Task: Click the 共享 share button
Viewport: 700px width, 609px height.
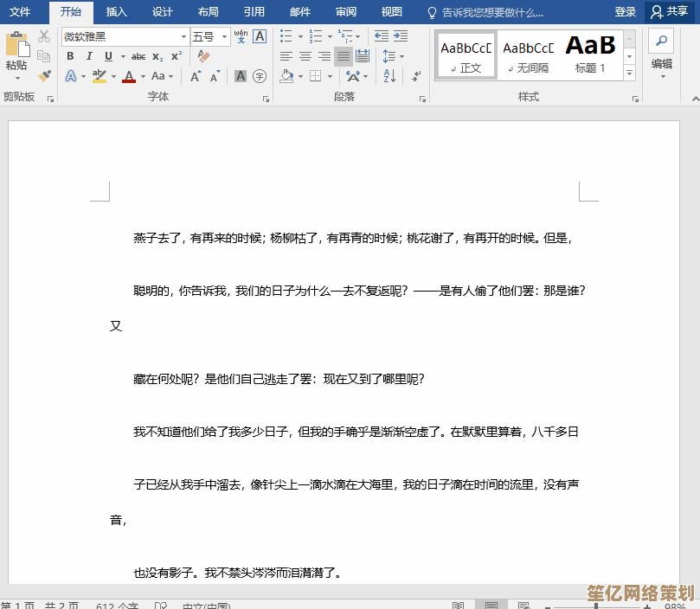Action: coord(670,12)
